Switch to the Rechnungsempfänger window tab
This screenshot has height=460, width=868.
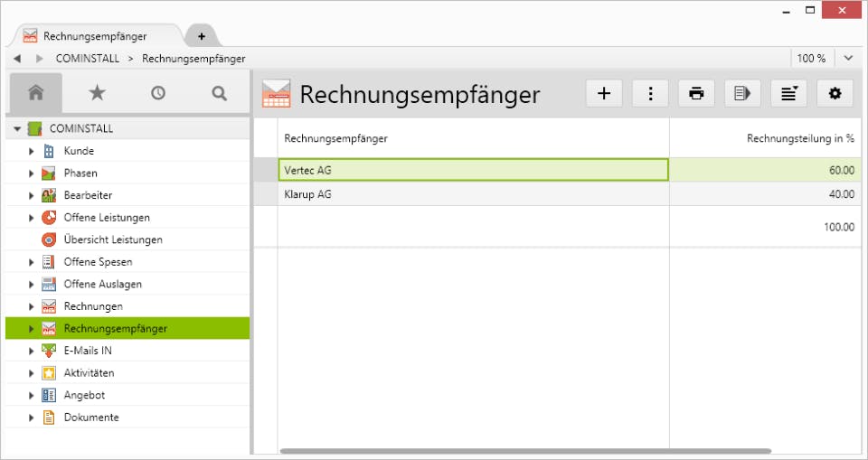(x=95, y=36)
